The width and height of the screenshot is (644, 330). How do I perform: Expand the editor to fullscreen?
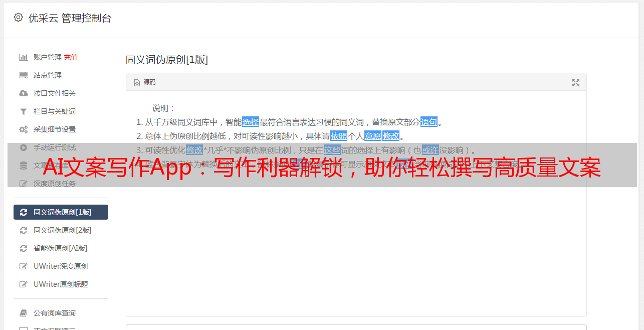[576, 83]
